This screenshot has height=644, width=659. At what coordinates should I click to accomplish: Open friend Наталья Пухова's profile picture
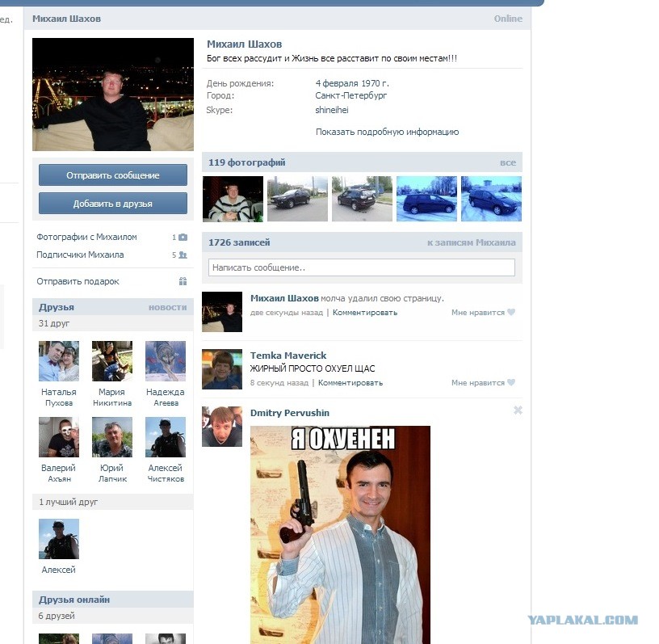coord(59,361)
